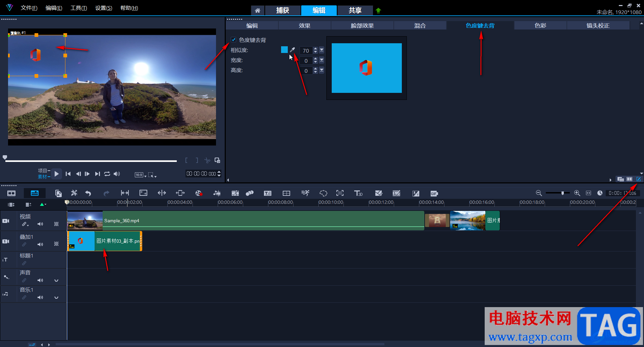Go to the 共享 share step
The image size is (644, 347).
coord(355,10)
